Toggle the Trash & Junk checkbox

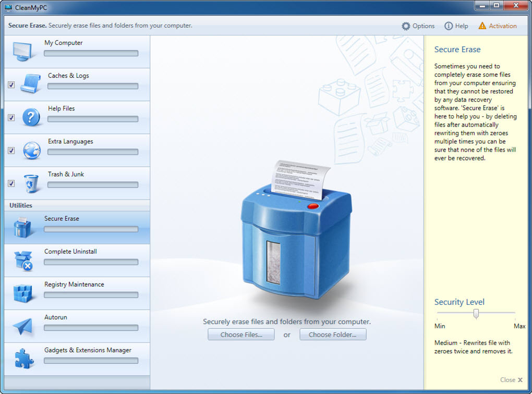coord(11,183)
